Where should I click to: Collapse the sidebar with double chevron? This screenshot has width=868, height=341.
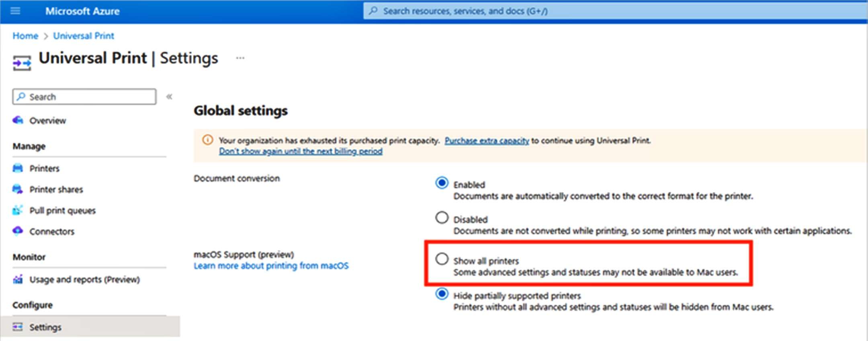coord(169,97)
